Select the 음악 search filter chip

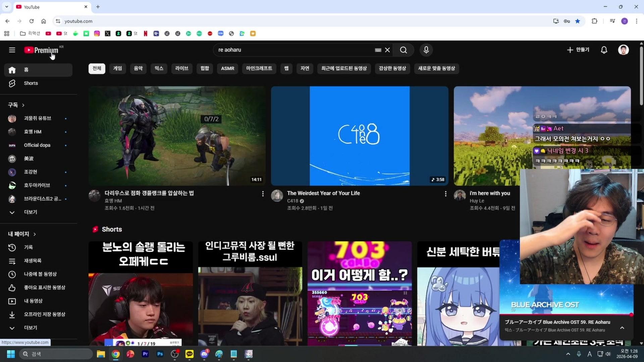[138, 68]
